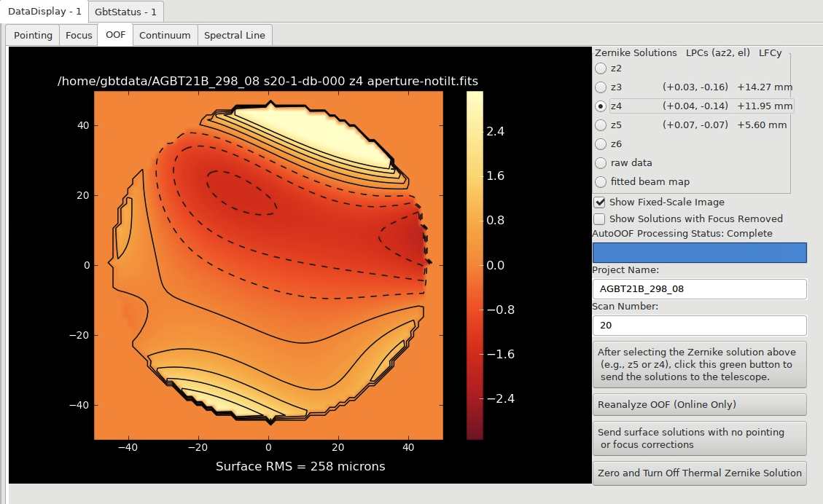Click the Scan Number input field
Viewport: 823px width, 504px height.
pyautogui.click(x=700, y=325)
